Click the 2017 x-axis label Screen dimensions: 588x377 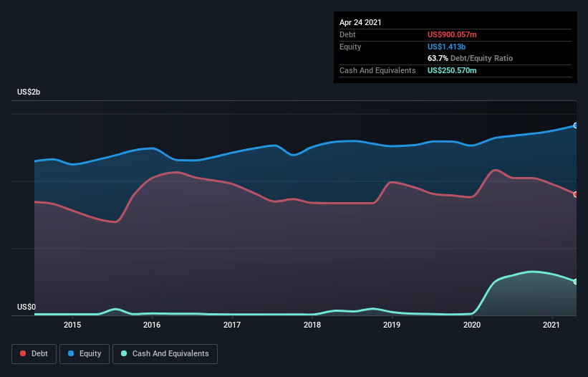(232, 325)
